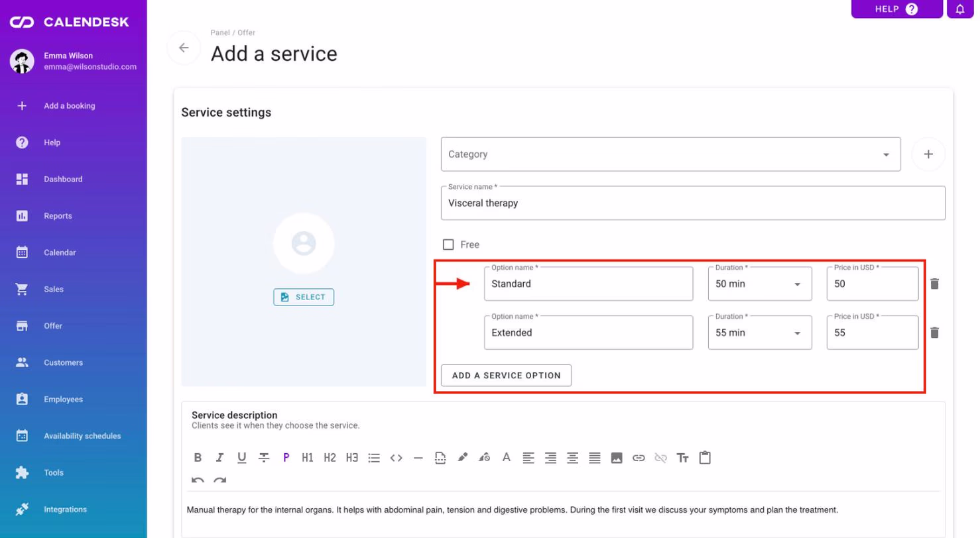Click the Standard option name field
980x538 pixels.
pyautogui.click(x=588, y=284)
